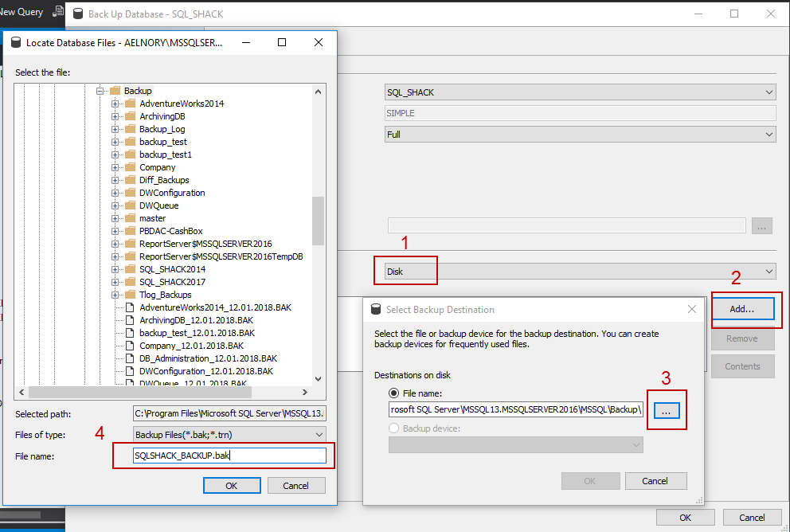Maximize the Locate Database Files dialog
Image resolution: width=790 pixels, height=532 pixels.
(x=282, y=42)
